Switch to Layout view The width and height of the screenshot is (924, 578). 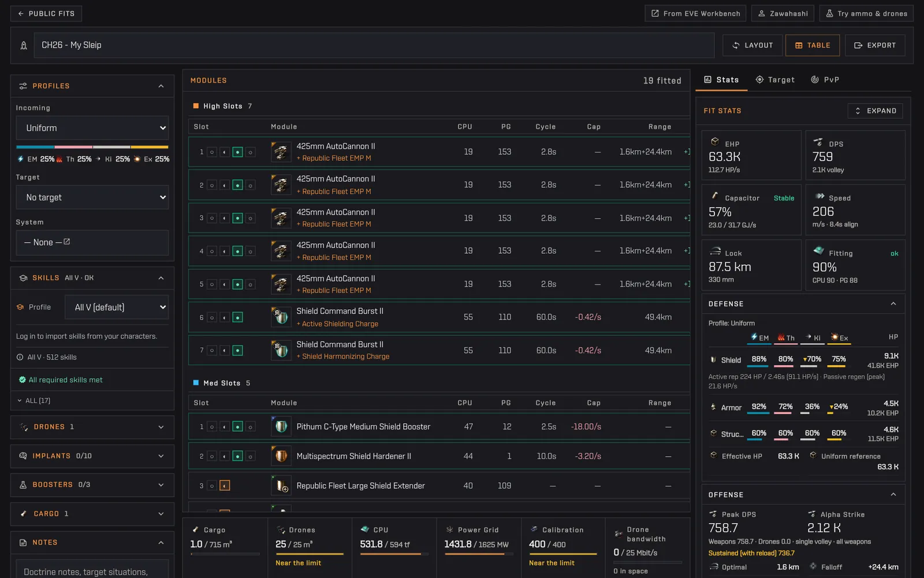[x=752, y=45]
